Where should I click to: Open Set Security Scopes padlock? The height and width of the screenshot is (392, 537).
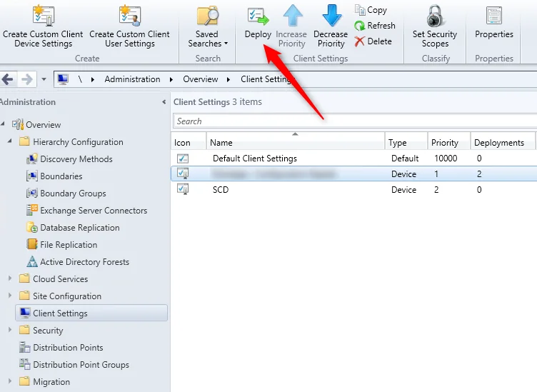tap(435, 16)
